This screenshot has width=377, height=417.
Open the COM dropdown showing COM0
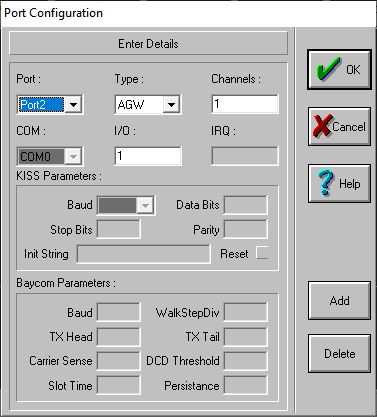click(x=73, y=156)
